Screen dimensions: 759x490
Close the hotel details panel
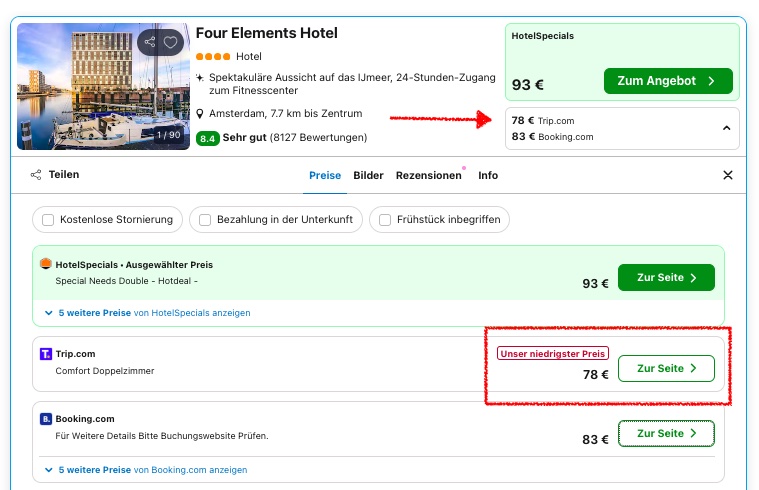tap(728, 175)
